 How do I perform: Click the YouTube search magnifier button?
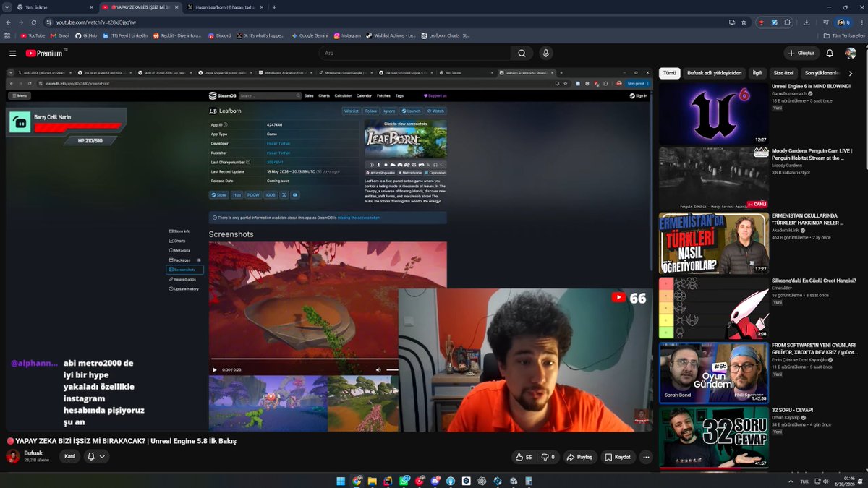click(521, 53)
